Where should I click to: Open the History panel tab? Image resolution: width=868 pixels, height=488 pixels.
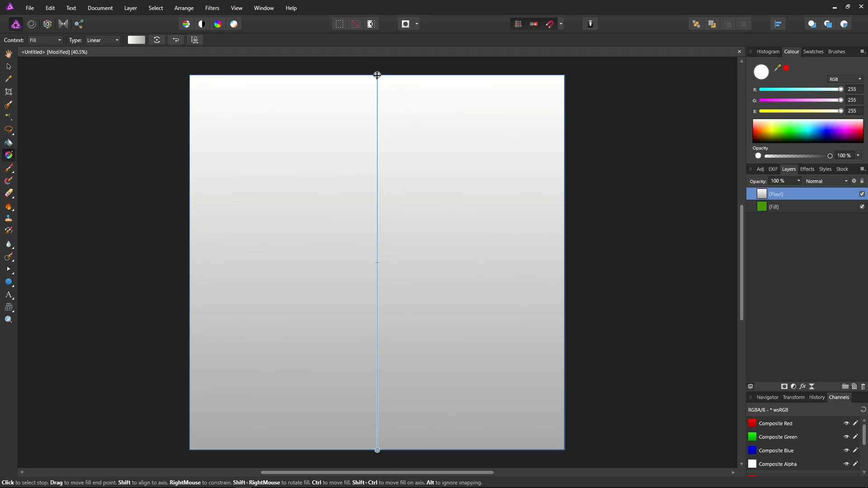tap(816, 397)
